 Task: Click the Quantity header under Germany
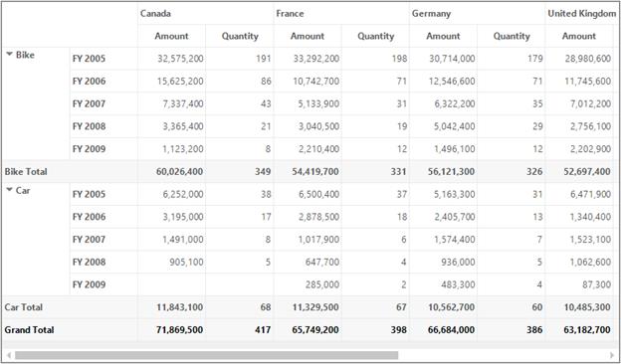coord(512,36)
